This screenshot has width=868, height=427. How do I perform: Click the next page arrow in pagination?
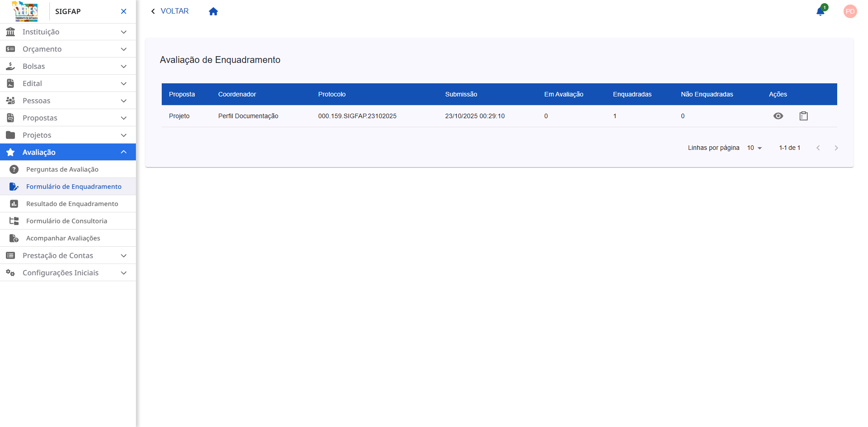tap(836, 148)
